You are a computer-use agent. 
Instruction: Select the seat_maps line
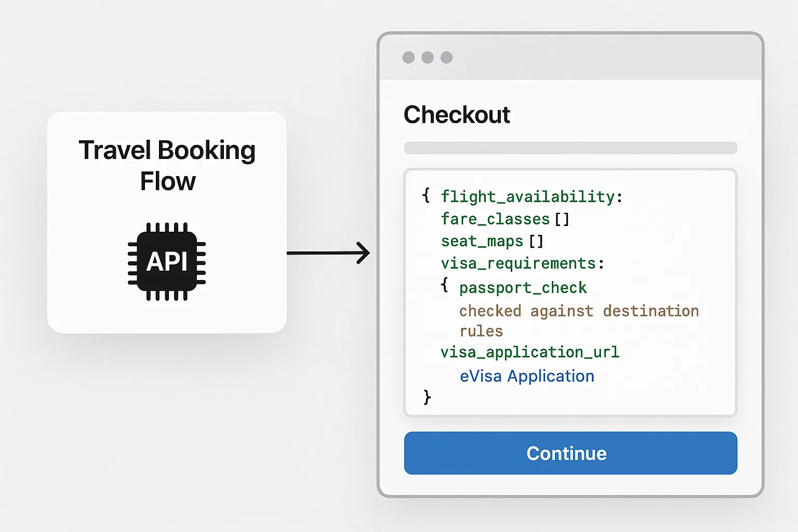point(492,242)
